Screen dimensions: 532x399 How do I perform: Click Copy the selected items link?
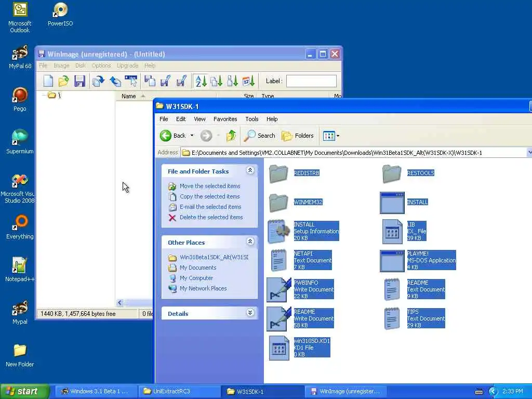210,196
